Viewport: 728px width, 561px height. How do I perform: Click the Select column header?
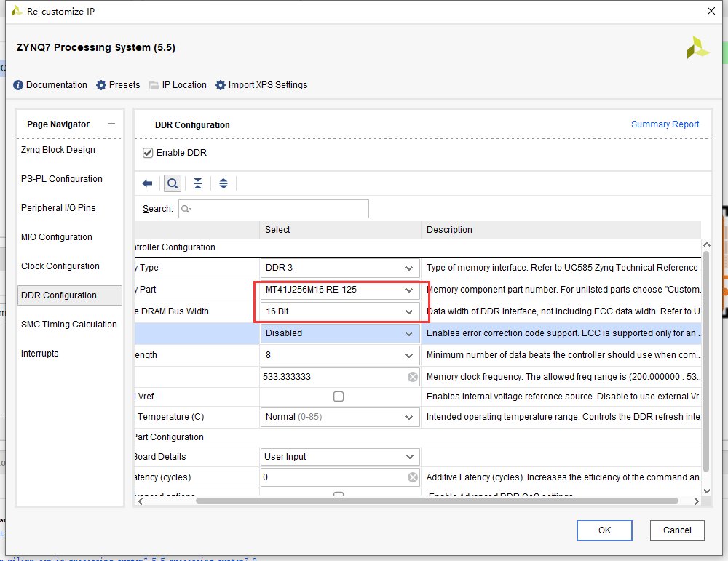point(340,230)
